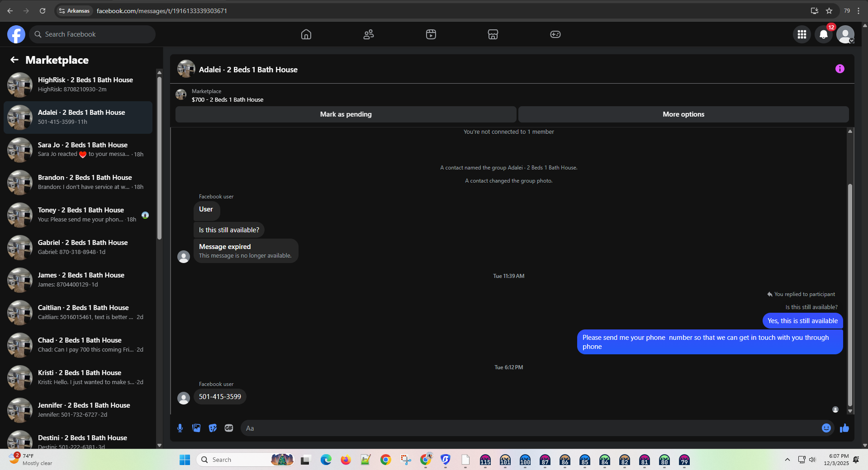Open the Chad conversation
Viewport: 868px width, 470px height.
(78, 345)
